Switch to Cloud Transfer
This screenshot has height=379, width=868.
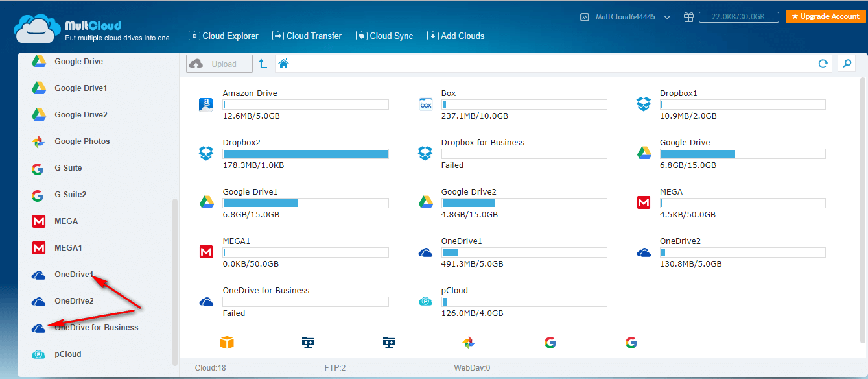pos(307,36)
